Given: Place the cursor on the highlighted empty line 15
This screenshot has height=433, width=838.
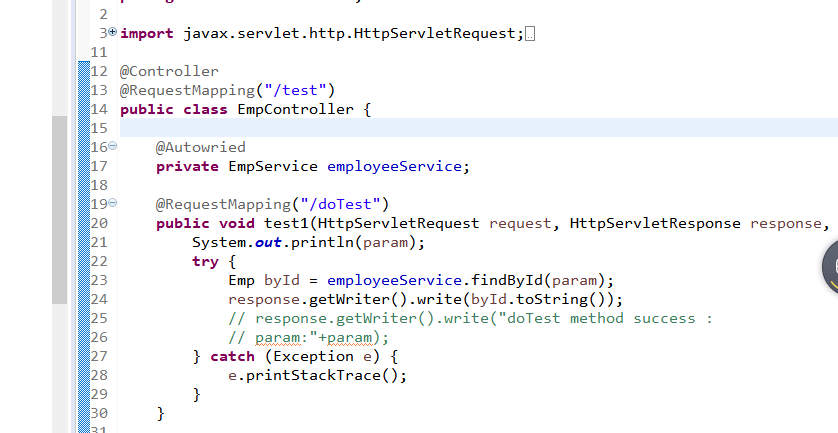Looking at the screenshot, I should pyautogui.click(x=479, y=128).
